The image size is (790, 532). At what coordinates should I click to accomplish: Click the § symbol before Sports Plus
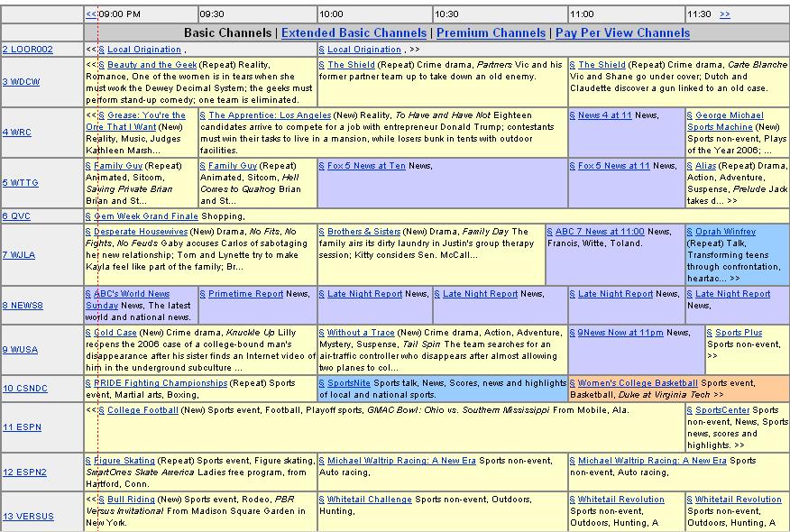[x=710, y=333]
